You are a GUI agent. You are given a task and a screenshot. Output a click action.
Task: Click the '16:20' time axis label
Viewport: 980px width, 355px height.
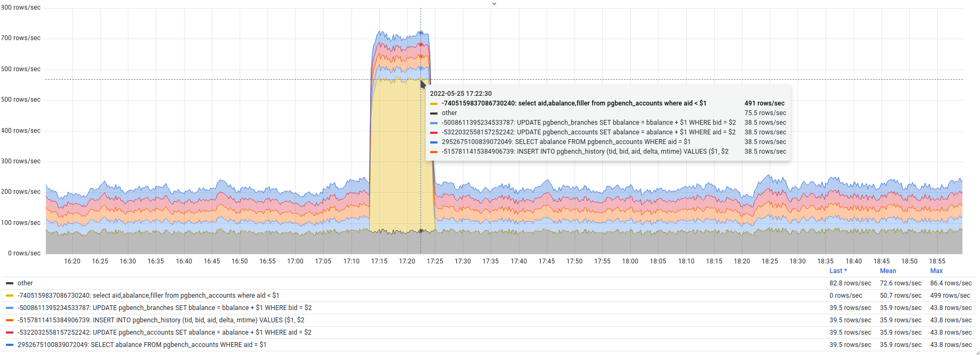[72, 261]
